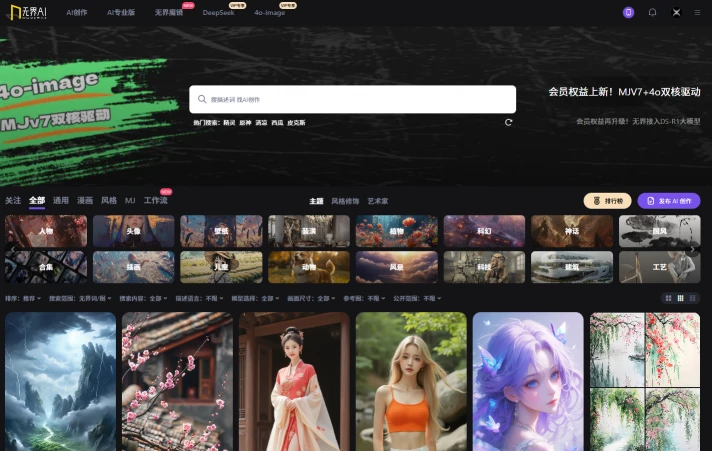Switch to the MJ tab
712x451 pixels.
tap(130, 200)
